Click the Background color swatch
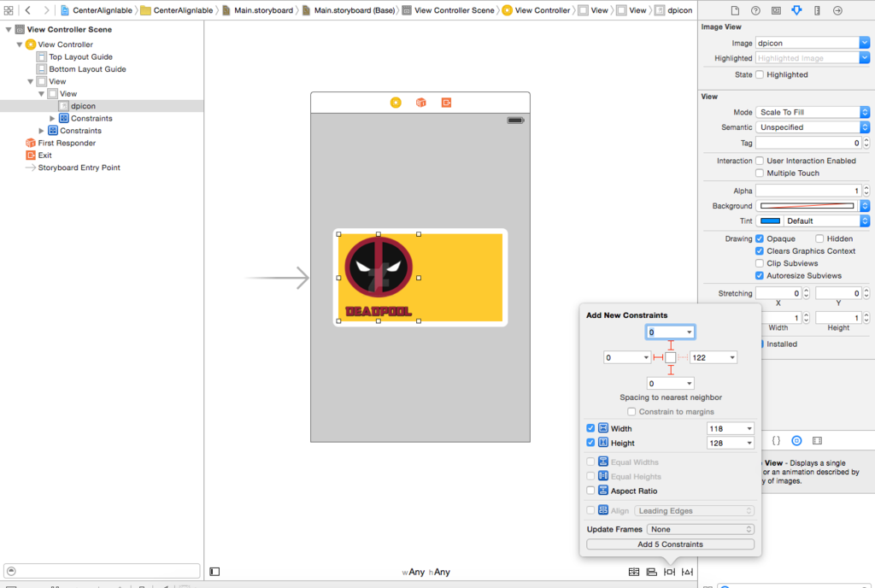The width and height of the screenshot is (875, 588). point(807,206)
